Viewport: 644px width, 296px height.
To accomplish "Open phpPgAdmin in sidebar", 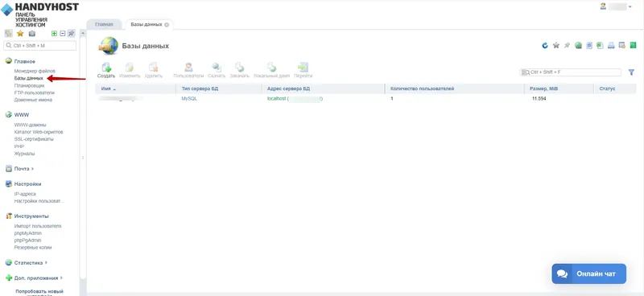I will [x=27, y=240].
